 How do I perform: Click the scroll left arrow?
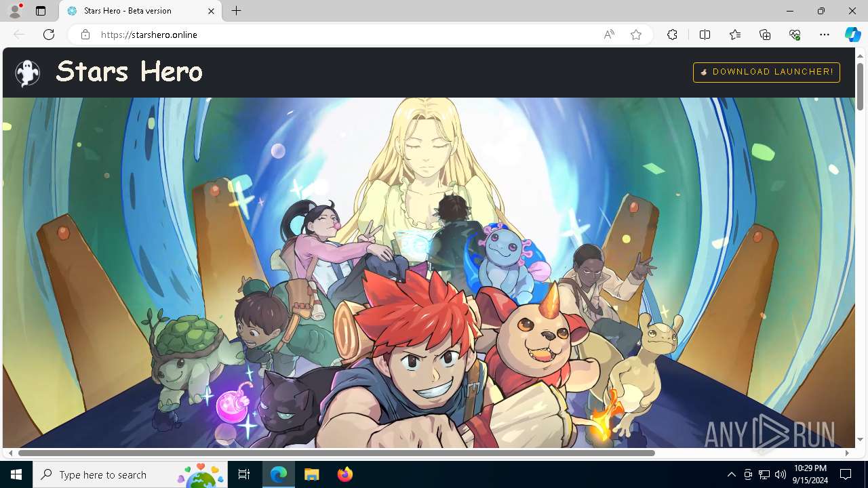click(10, 453)
